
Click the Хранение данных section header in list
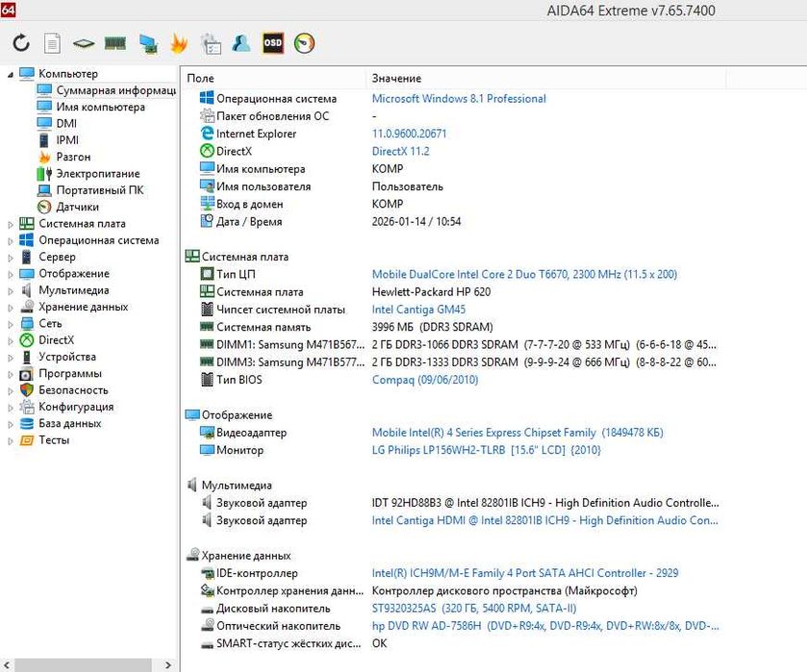[246, 556]
